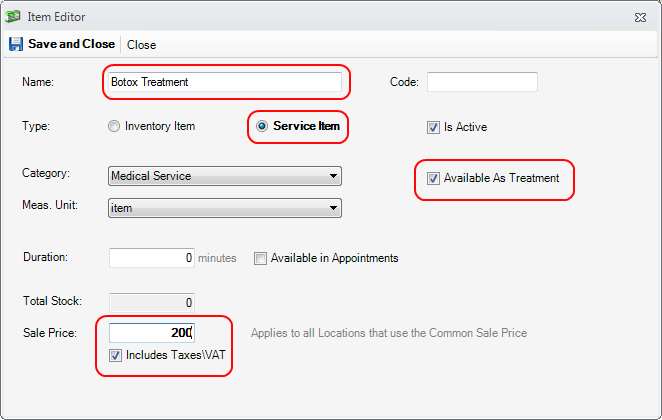Toggle Includes Taxes\VAT checkbox
Image resolution: width=662 pixels, height=420 pixels.
click(116, 355)
